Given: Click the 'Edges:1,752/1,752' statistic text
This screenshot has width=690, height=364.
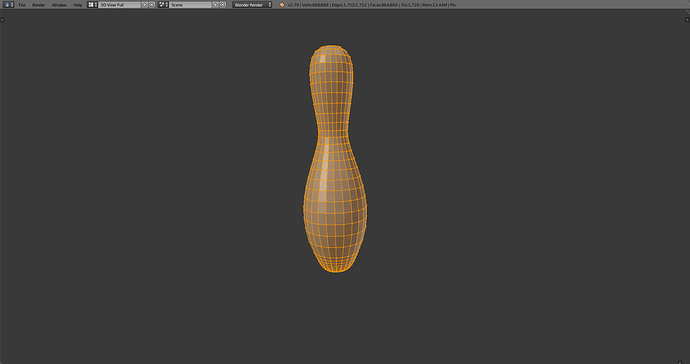Looking at the screenshot, I should click(349, 5).
